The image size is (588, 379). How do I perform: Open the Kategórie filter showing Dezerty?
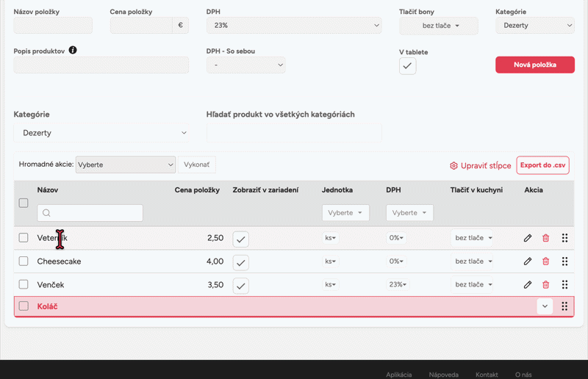101,133
